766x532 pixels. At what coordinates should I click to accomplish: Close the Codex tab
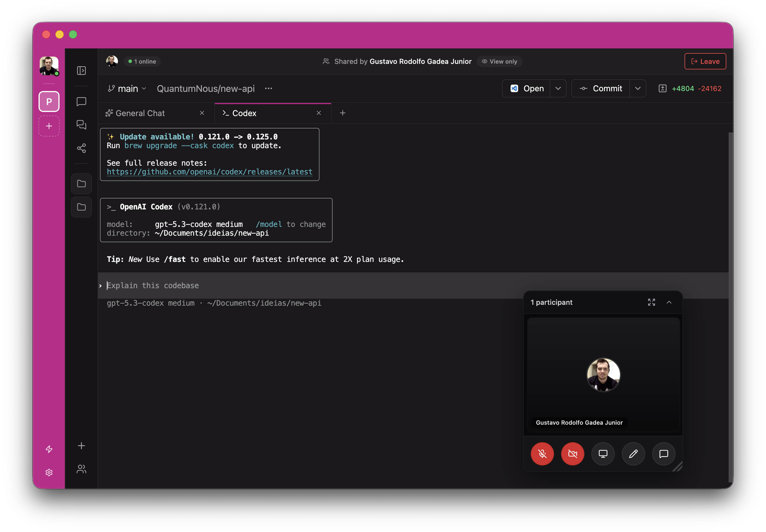[x=319, y=113]
